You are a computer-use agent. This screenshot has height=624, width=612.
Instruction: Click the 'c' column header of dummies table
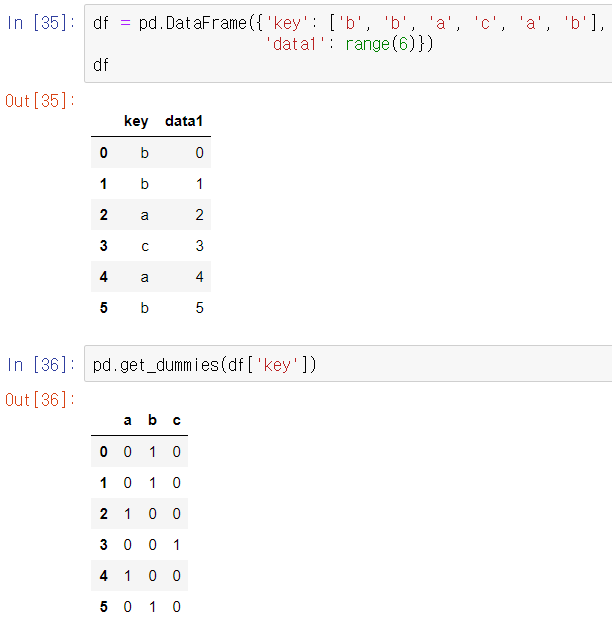[x=177, y=420]
